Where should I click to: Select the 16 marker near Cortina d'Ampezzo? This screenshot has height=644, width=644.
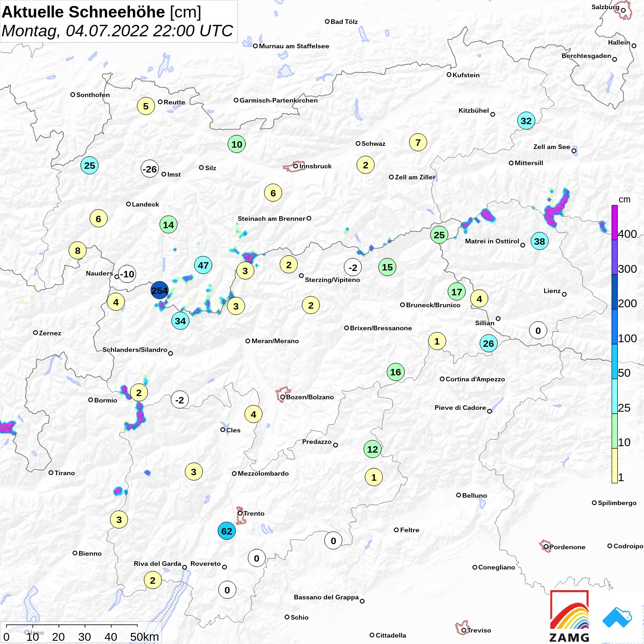tap(396, 372)
